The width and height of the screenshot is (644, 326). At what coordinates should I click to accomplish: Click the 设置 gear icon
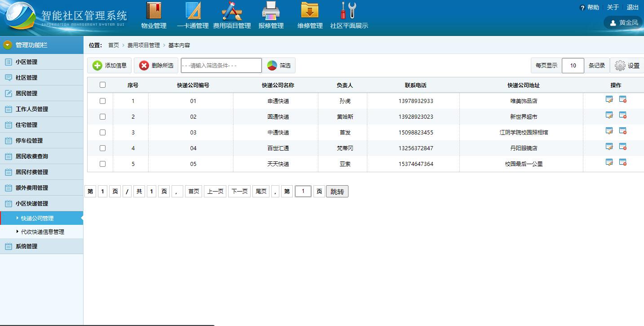coord(620,66)
